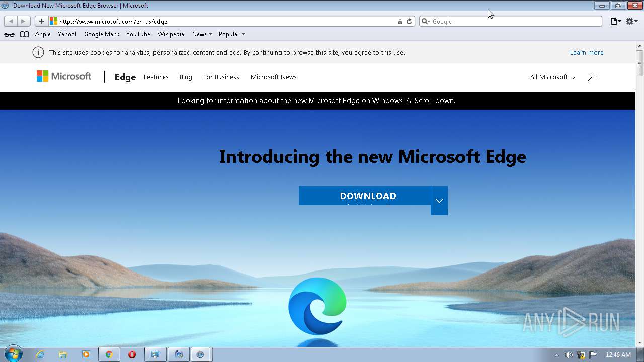Viewport: 644px width, 362px height.
Task: Click the Microsoft favicon in the address bar
Action: 53,21
